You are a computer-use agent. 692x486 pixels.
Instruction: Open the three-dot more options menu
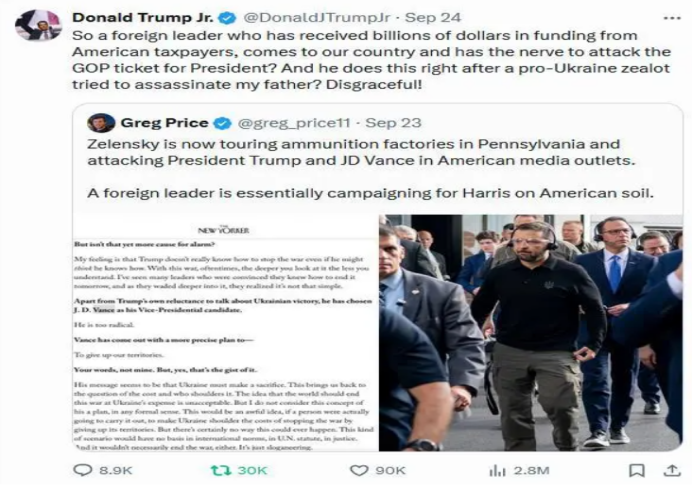tap(672, 18)
